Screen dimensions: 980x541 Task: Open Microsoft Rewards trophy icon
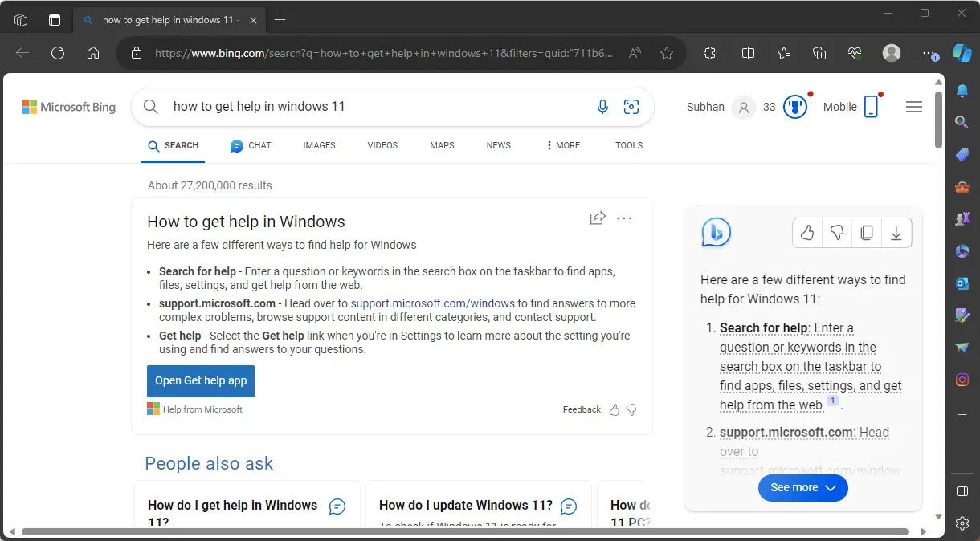(x=795, y=107)
